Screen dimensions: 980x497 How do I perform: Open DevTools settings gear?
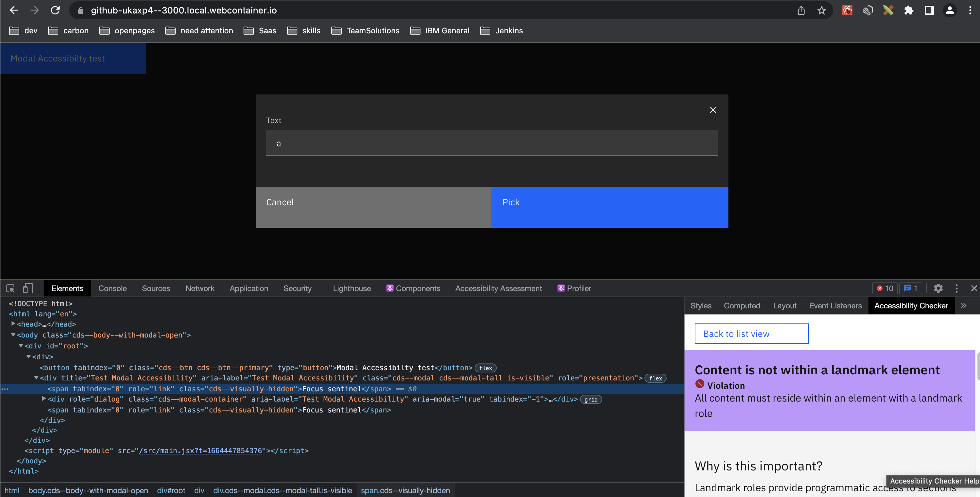pyautogui.click(x=938, y=288)
